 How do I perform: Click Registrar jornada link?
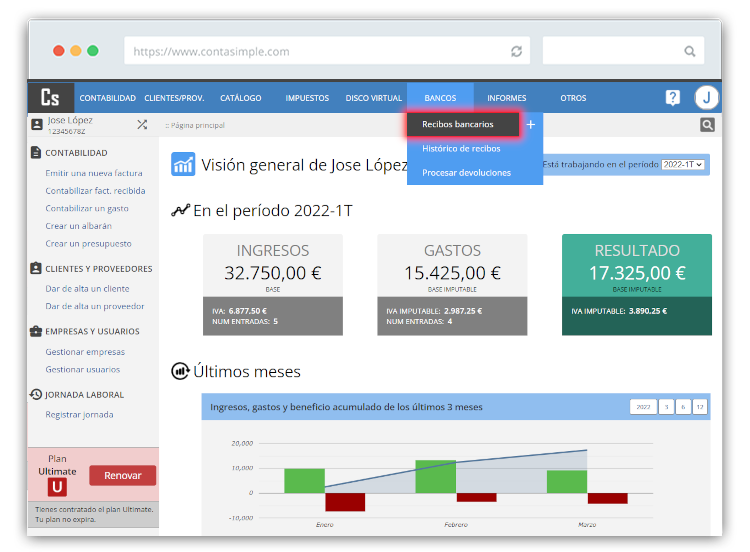(x=79, y=415)
